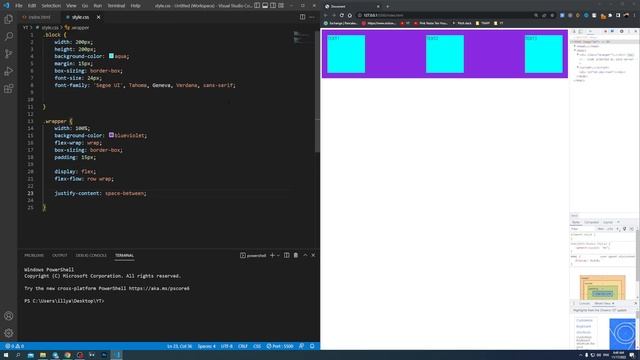
Task: Click the errors and warnings status bar item
Action: [x=14, y=346]
